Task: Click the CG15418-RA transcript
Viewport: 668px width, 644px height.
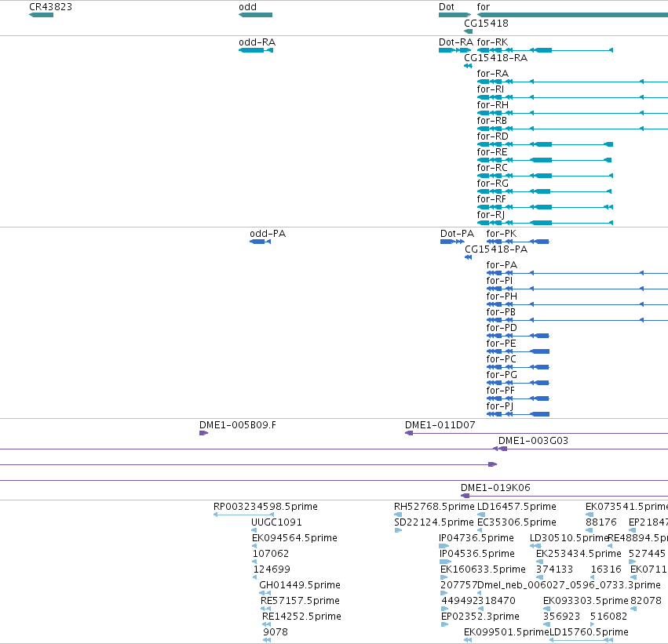Action: point(468,66)
